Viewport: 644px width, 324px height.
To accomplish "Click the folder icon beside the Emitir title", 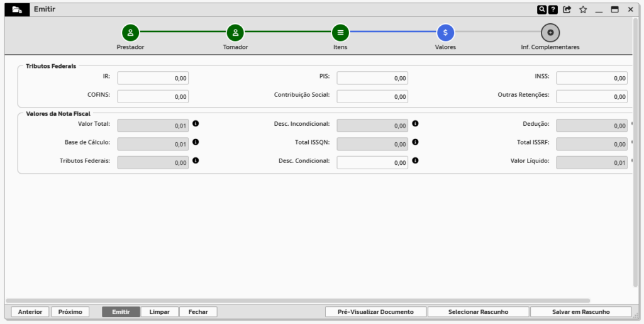I will click(17, 10).
